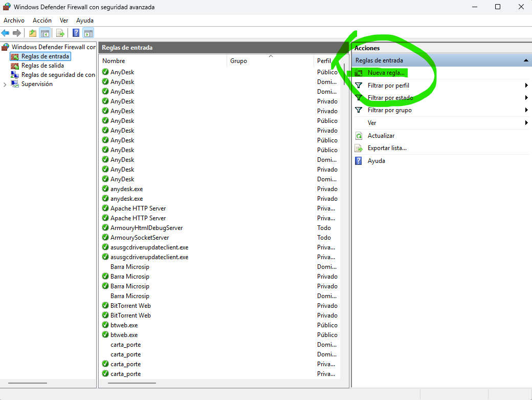Open the Ayuda menu in menu bar
Screen dimensions: 532x400
pos(85,20)
